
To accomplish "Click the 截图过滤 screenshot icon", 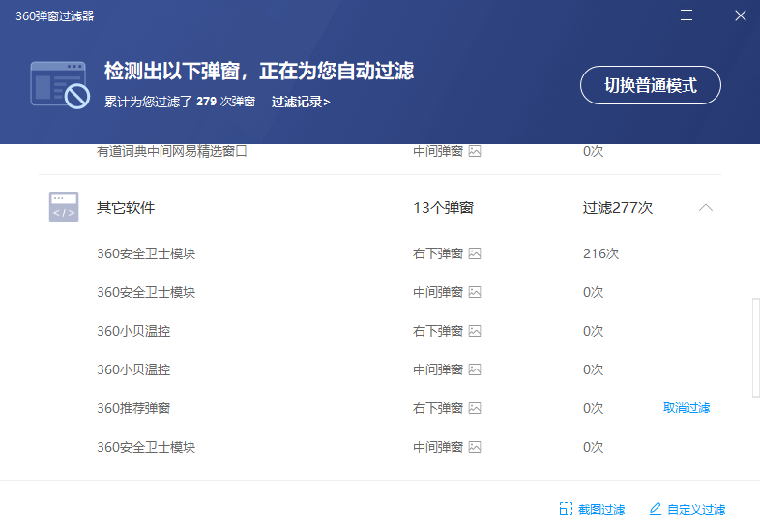I will point(566,509).
